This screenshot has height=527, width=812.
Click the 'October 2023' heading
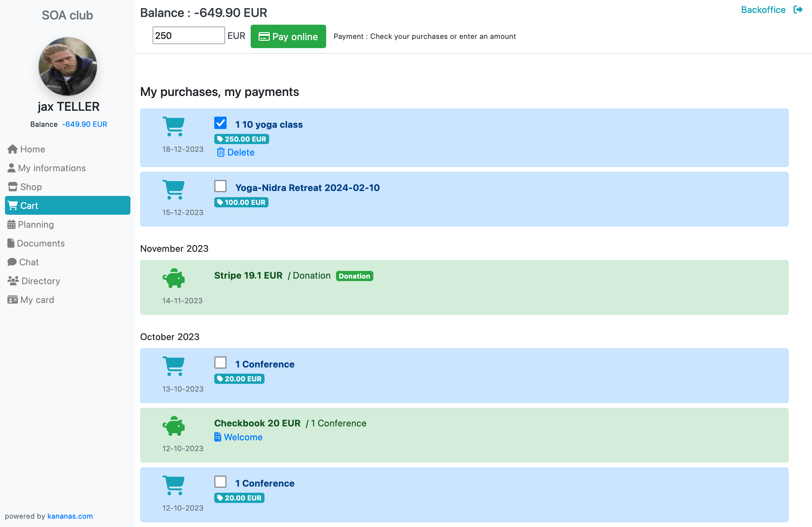point(170,337)
